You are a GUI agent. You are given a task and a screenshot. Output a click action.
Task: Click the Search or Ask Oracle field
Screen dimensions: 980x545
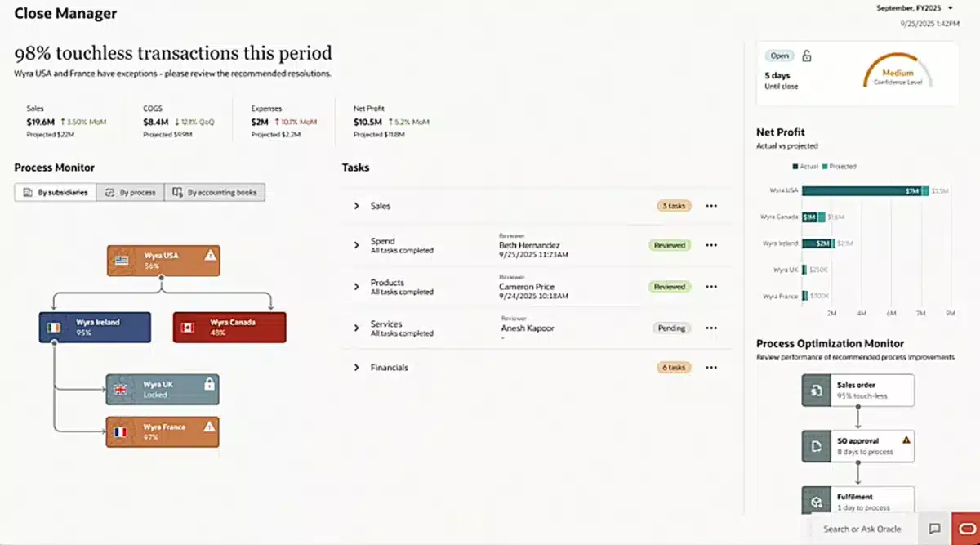[x=862, y=529]
